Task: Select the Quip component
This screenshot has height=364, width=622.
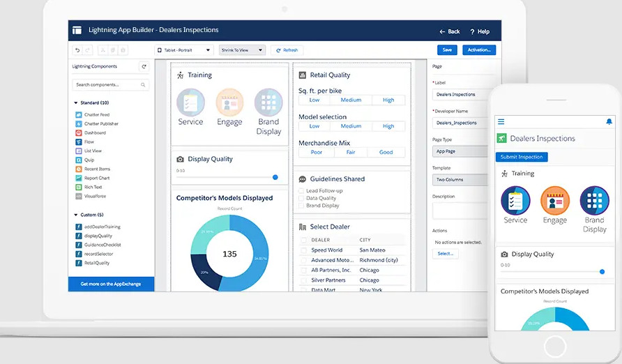Action: tap(85, 160)
